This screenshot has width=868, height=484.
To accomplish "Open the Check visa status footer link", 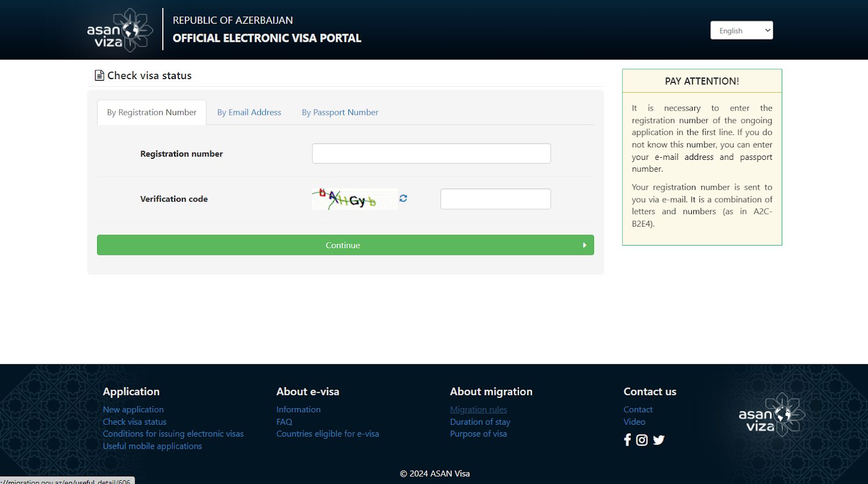I will (135, 422).
